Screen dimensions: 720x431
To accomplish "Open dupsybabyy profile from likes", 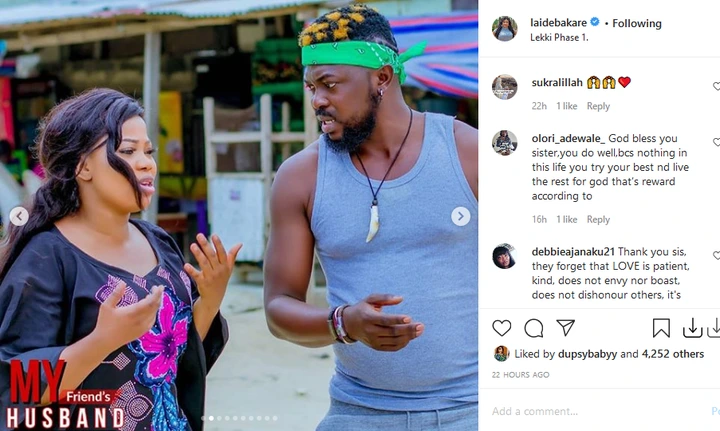I will pos(587,354).
